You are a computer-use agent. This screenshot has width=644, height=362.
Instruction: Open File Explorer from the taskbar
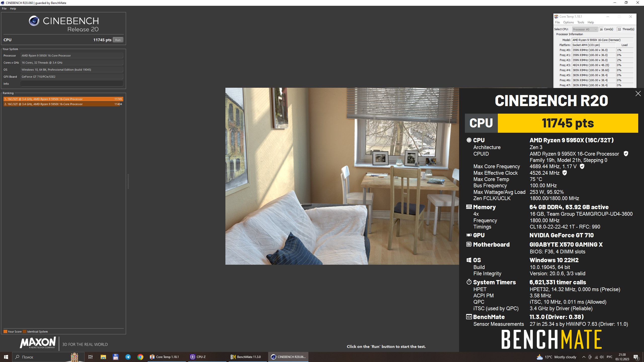103,357
